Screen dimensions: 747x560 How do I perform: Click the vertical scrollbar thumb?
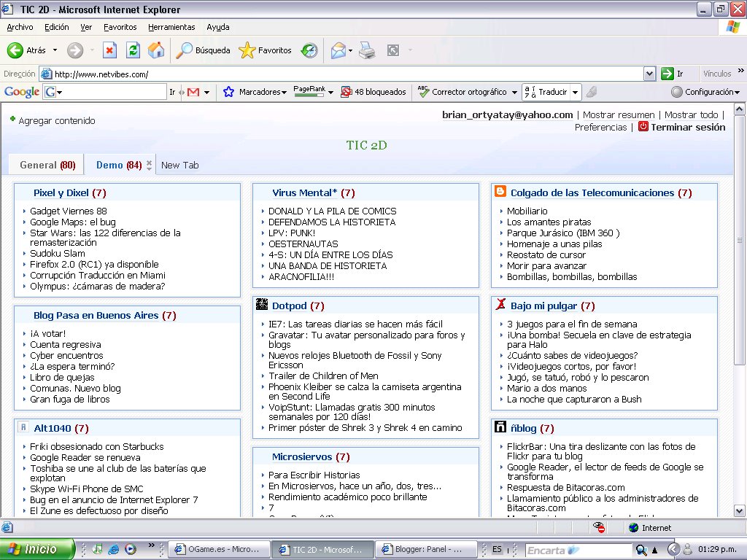point(740,239)
